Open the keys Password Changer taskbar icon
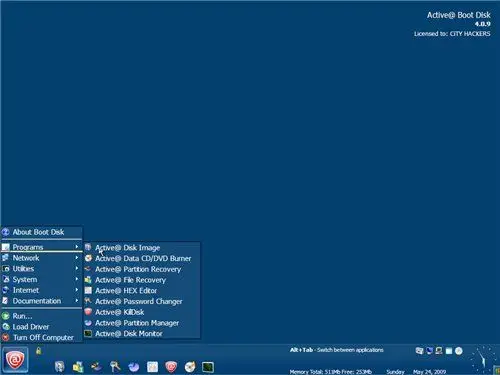The height and width of the screenshot is (375, 500). coord(115,367)
